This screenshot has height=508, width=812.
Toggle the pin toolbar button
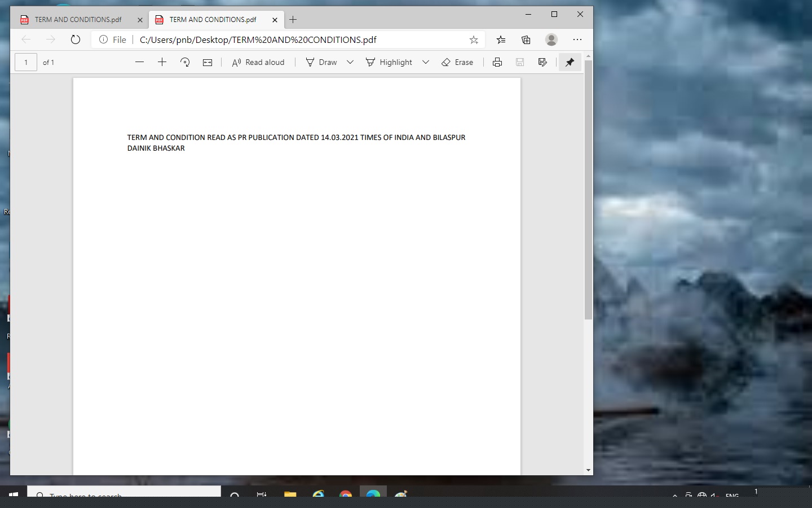[570, 62]
